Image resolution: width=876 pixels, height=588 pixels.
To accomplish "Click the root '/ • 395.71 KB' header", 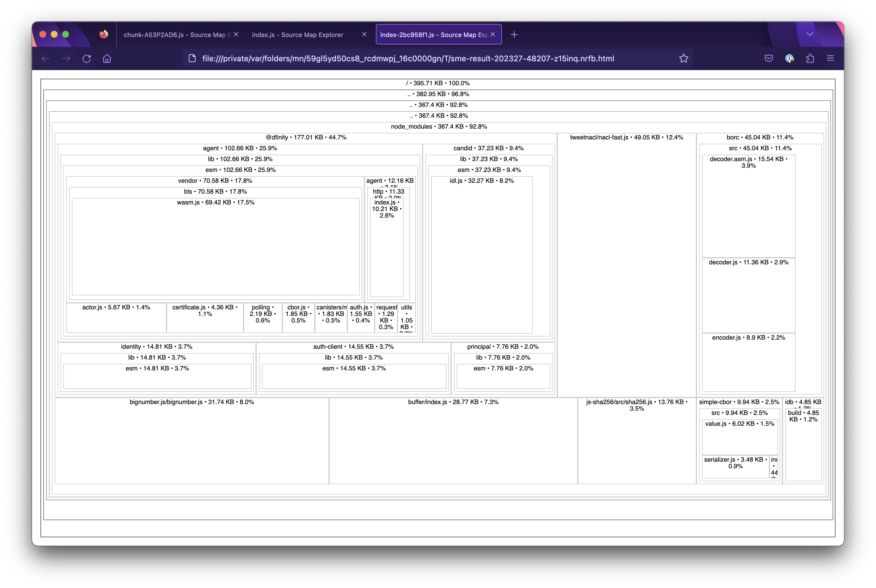I will [438, 83].
